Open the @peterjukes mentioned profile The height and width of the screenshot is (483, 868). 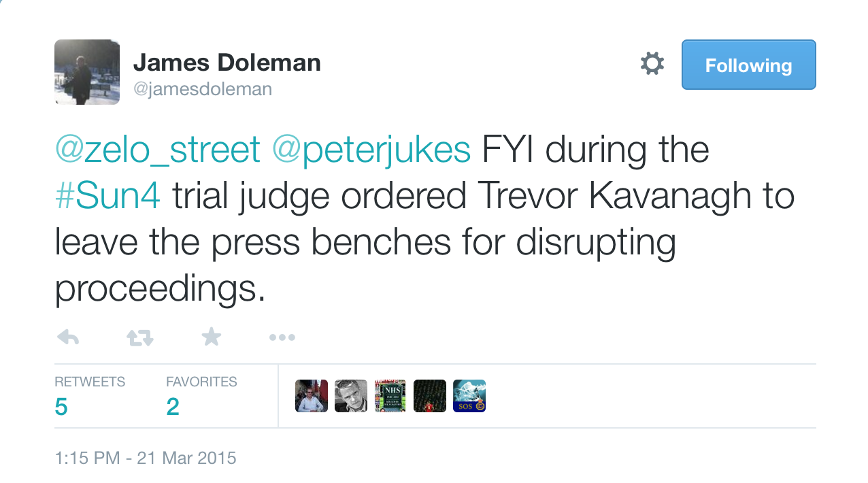[371, 150]
